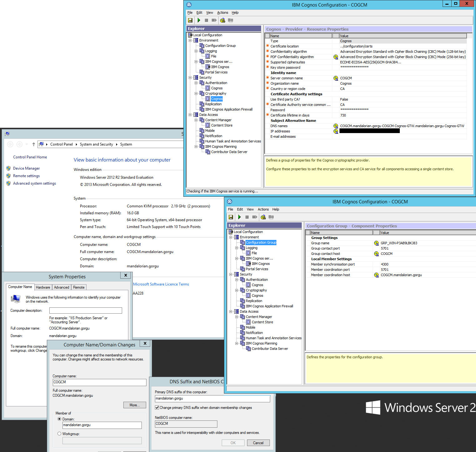Viewport: 476px width, 452px height.
Task: Open File menu in upper Cognos window
Action: tap(190, 12)
